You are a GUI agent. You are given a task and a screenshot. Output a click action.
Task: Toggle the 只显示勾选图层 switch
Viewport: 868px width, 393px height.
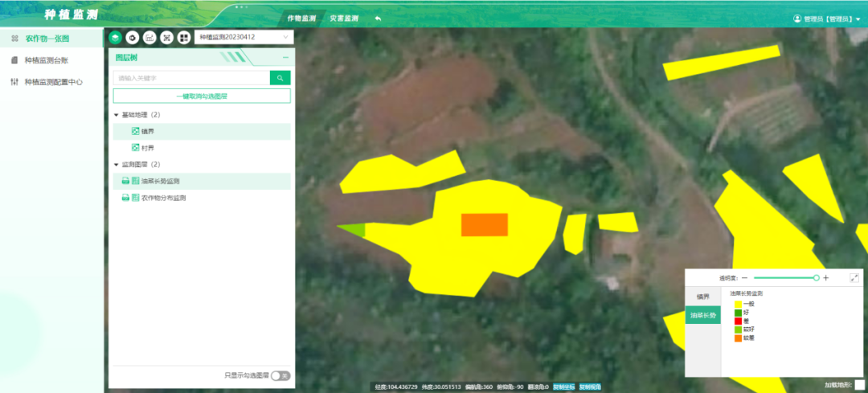point(280,375)
